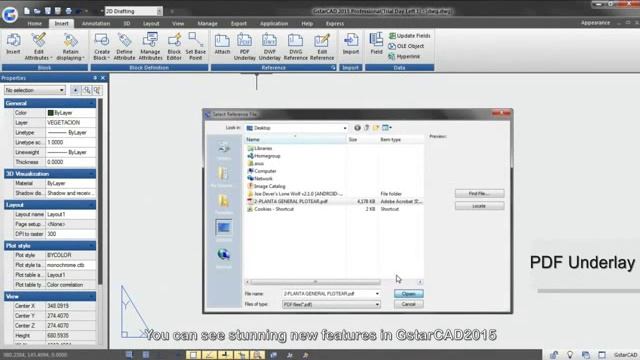Open the Manage ribbon tab
This screenshot has height=360, width=640.
207,24
